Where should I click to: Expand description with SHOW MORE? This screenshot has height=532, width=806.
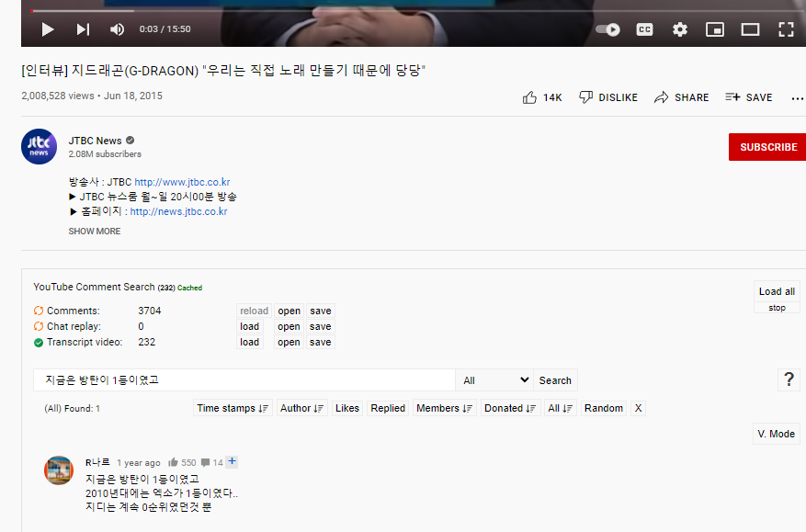[x=95, y=232]
